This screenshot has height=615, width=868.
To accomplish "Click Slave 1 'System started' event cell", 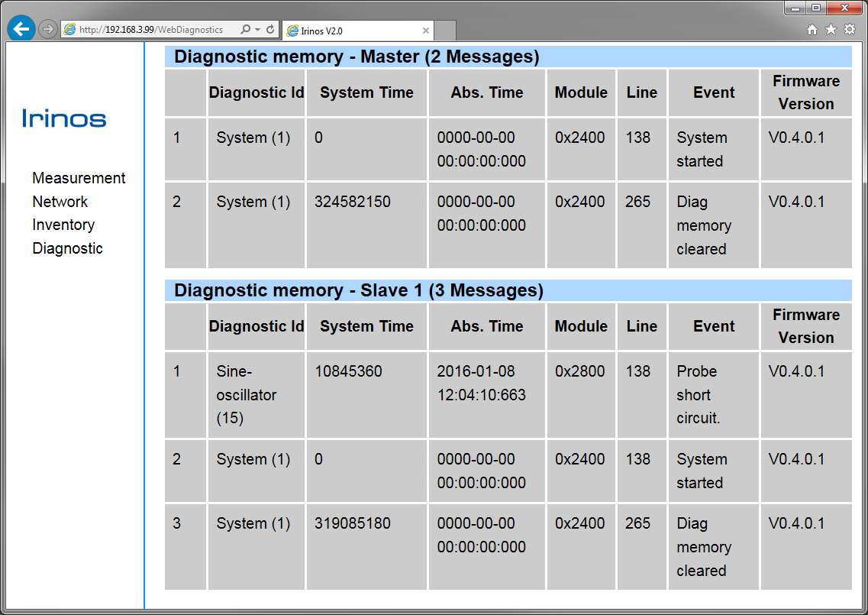I will (714, 471).
